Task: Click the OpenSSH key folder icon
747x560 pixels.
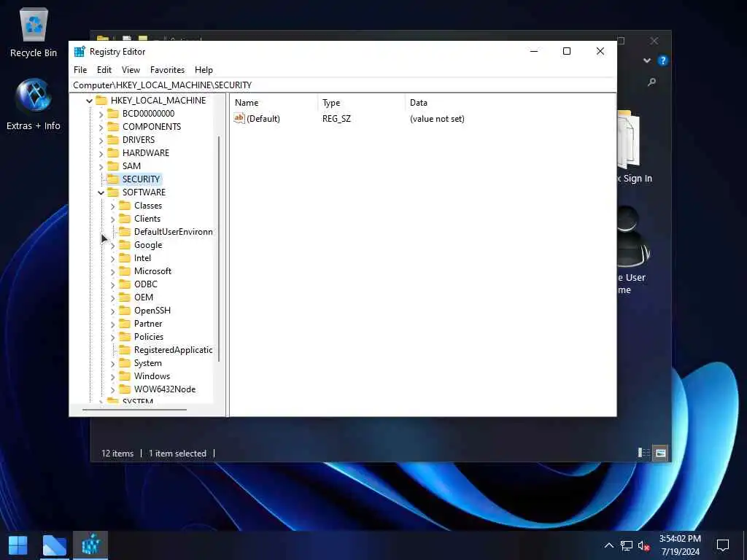Action: (125, 310)
